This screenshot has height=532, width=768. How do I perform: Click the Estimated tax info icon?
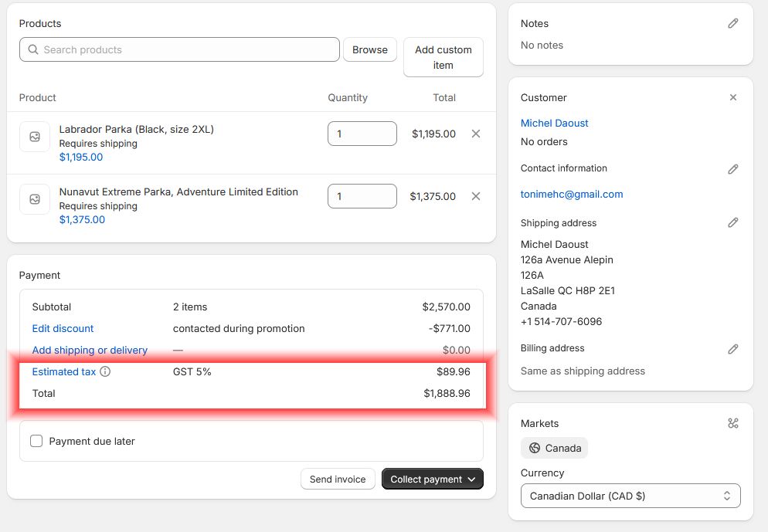click(105, 371)
